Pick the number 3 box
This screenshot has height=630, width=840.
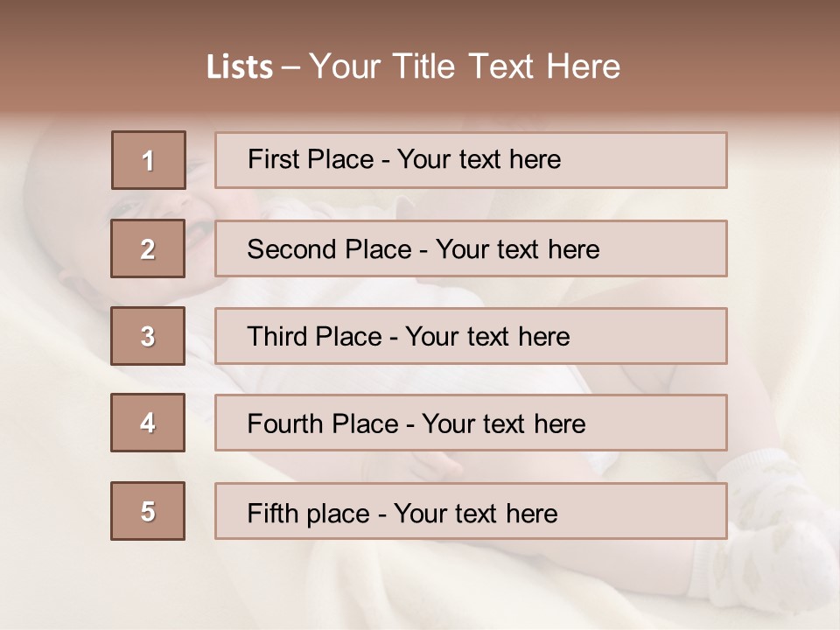click(149, 336)
